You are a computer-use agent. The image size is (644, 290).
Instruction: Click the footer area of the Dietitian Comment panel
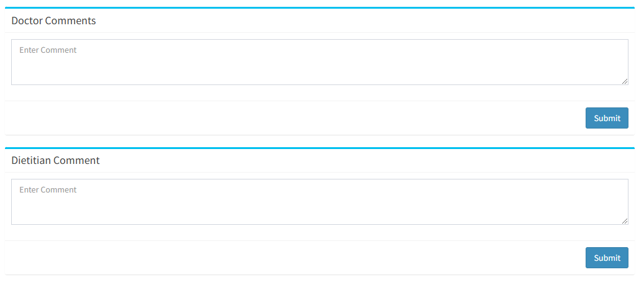pos(320,258)
